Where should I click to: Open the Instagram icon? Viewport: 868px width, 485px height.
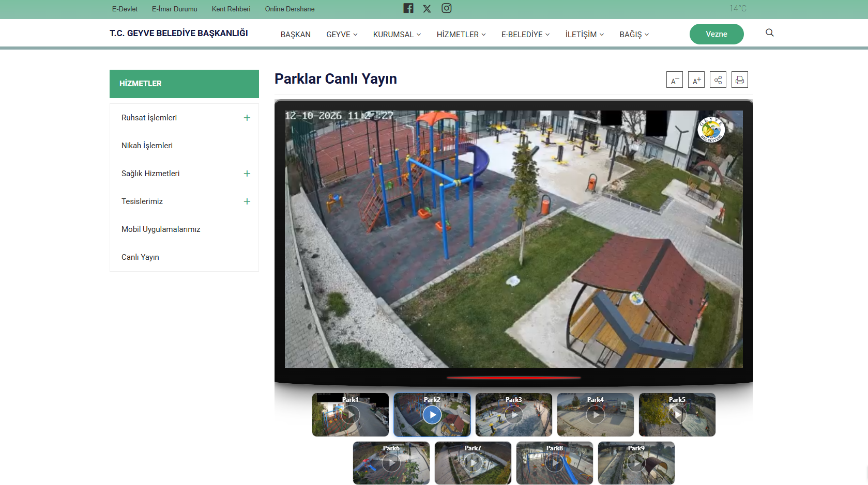(x=447, y=8)
